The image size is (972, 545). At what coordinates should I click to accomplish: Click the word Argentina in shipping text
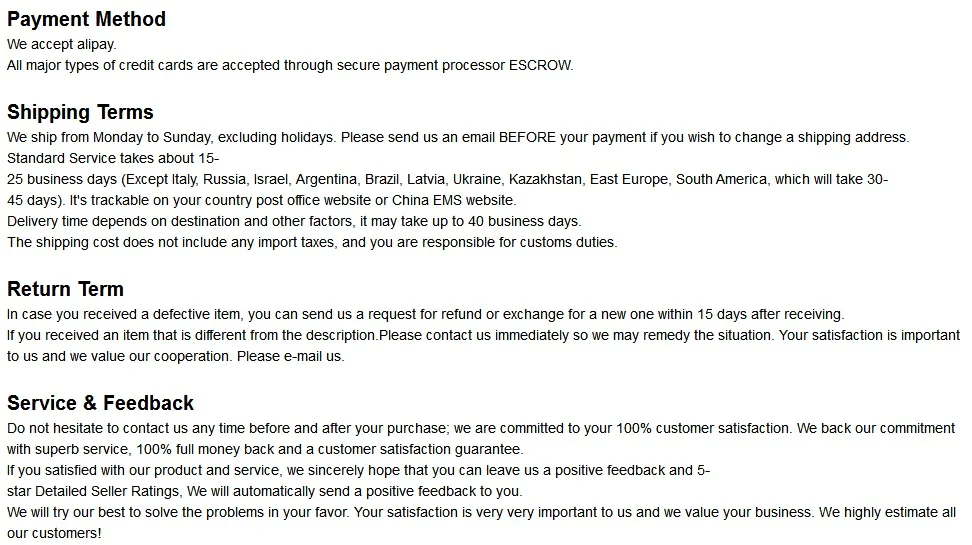pos(326,180)
